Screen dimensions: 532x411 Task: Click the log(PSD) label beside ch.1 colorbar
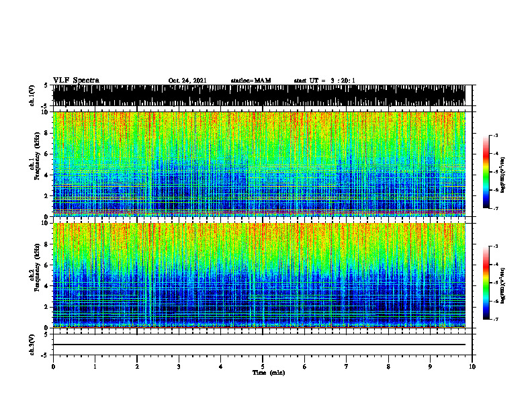click(503, 175)
